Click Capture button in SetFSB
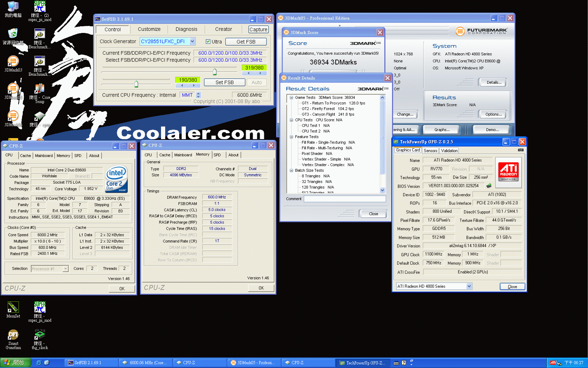Viewport: 588px width, 368px height. pyautogui.click(x=258, y=29)
